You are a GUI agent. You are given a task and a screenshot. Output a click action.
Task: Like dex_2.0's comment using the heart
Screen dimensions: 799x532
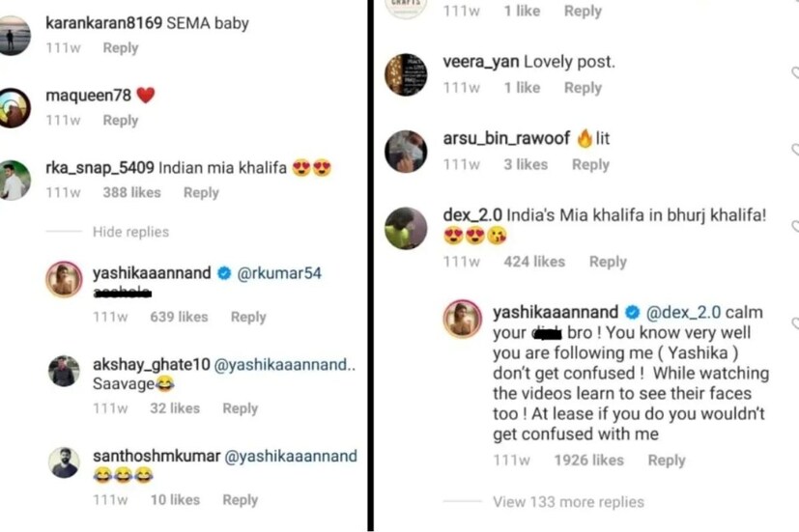(794, 227)
